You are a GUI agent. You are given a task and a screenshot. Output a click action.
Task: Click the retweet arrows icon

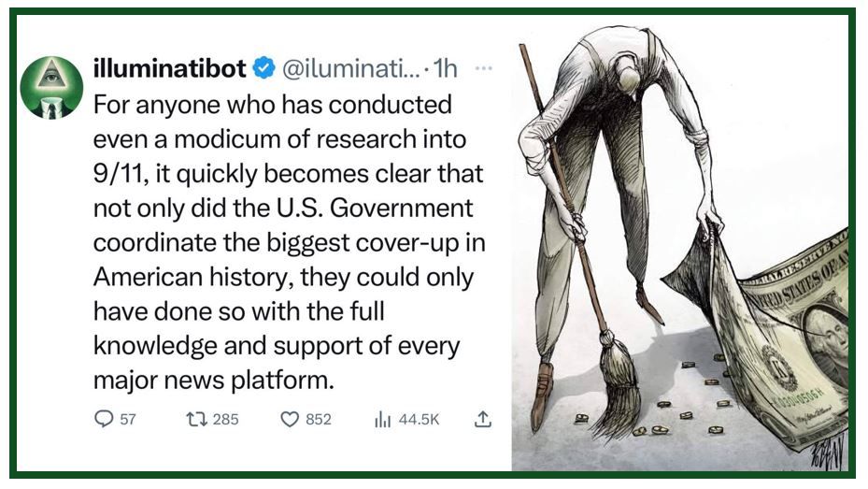196,419
